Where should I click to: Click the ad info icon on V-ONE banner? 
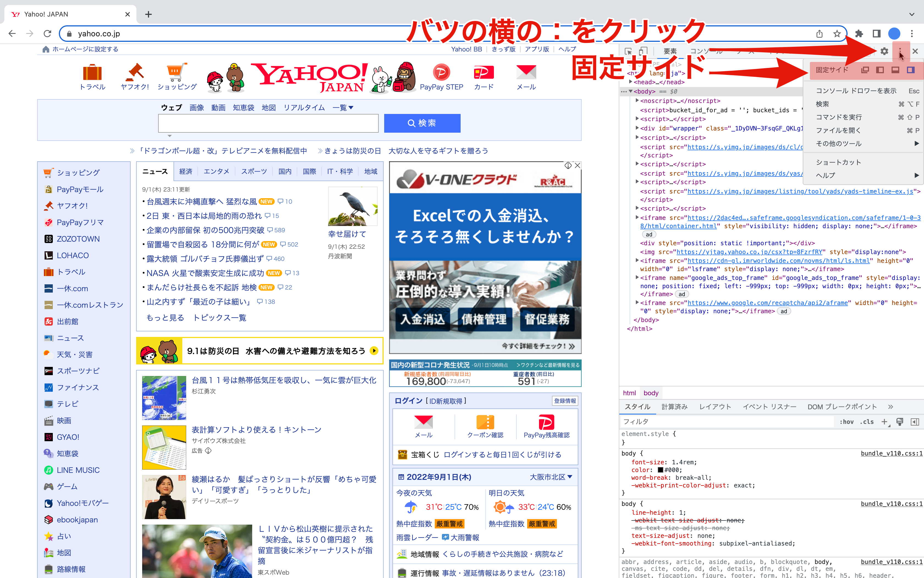568,165
